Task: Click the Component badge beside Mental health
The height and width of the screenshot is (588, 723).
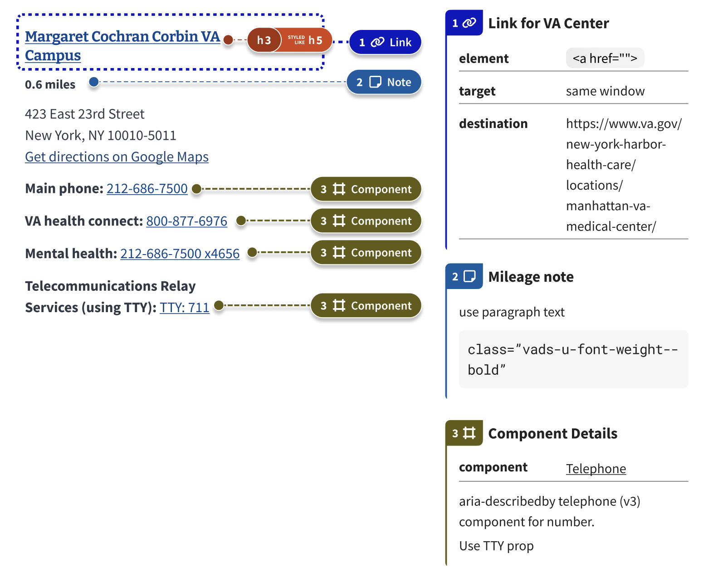Action: [366, 253]
